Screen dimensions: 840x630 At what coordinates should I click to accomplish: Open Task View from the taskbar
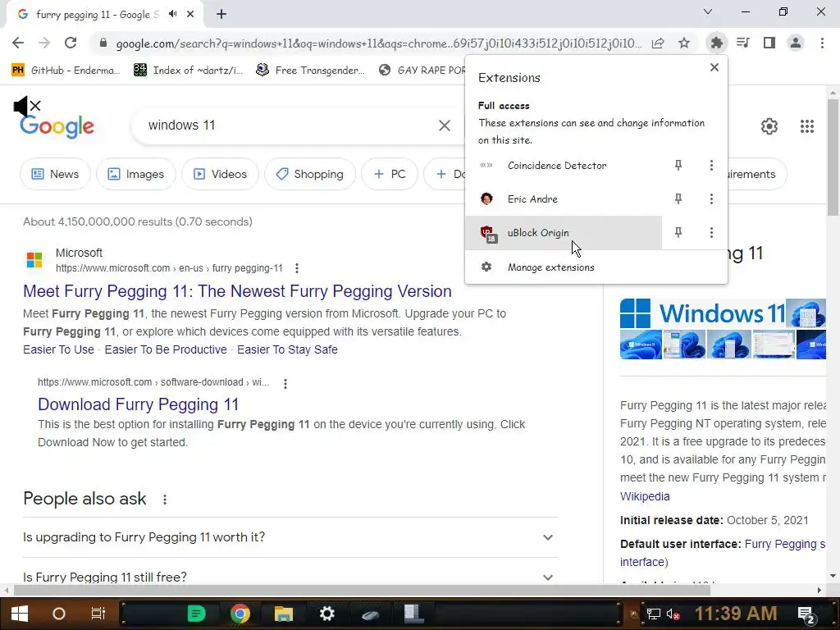(x=98, y=614)
